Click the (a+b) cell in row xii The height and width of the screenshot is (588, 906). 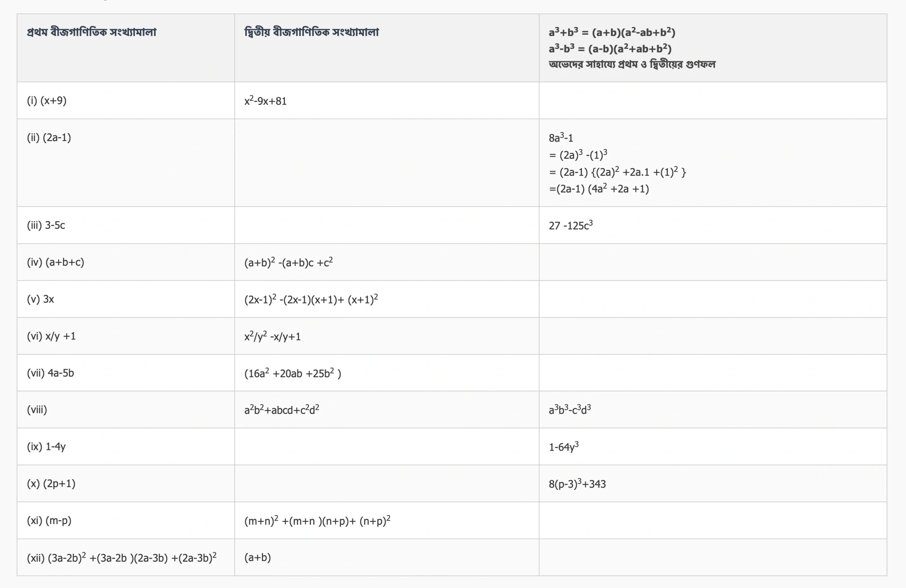(258, 558)
